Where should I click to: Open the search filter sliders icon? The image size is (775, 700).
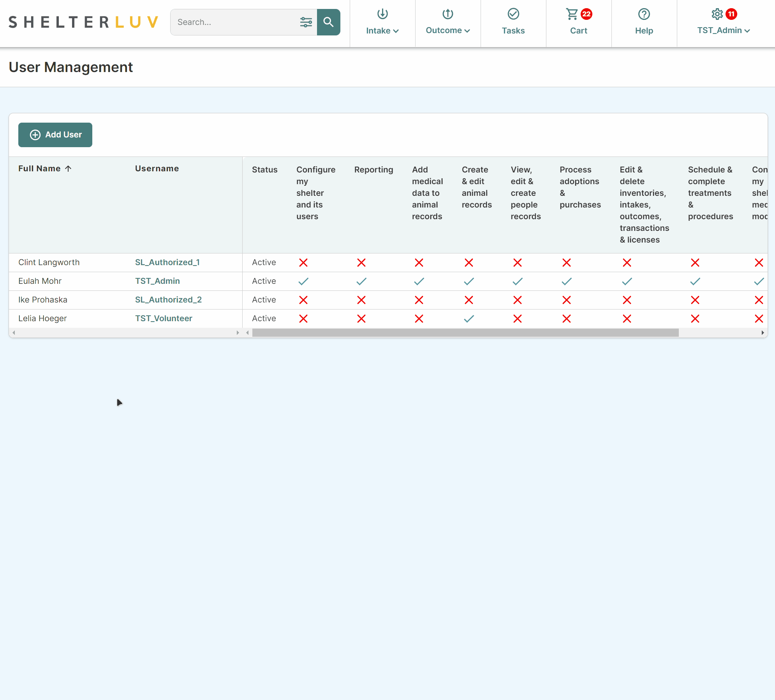[x=306, y=22]
